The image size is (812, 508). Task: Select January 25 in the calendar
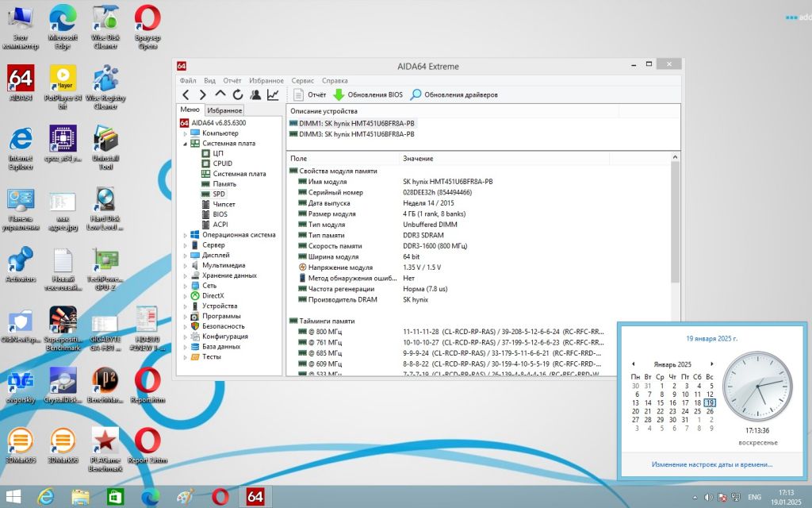pyautogui.click(x=698, y=411)
